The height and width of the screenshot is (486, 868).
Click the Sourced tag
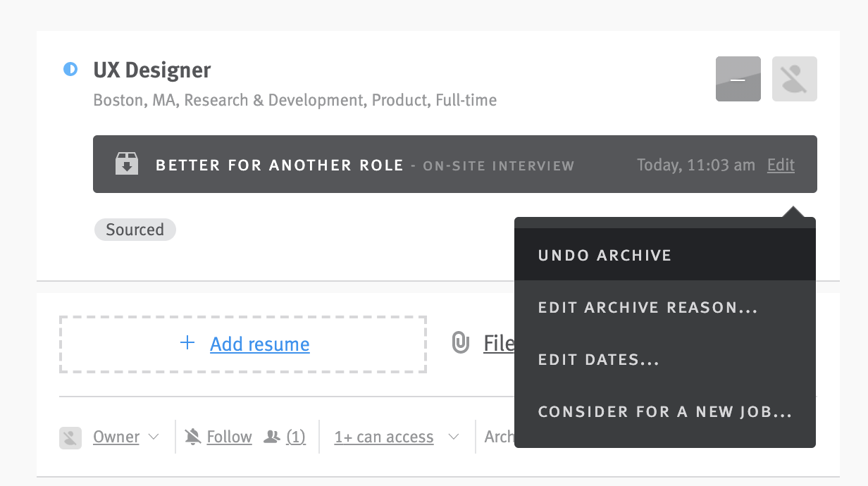click(135, 230)
